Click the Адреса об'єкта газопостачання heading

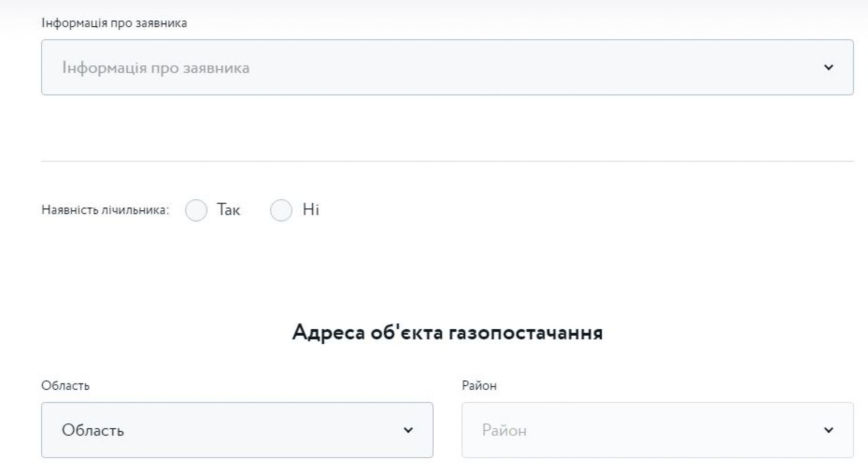447,333
